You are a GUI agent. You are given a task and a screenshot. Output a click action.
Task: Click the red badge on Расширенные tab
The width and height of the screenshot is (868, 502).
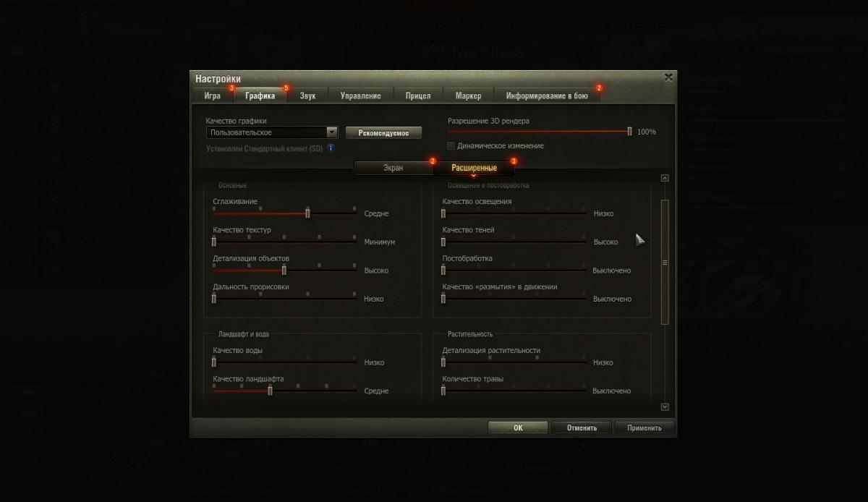tap(514, 161)
